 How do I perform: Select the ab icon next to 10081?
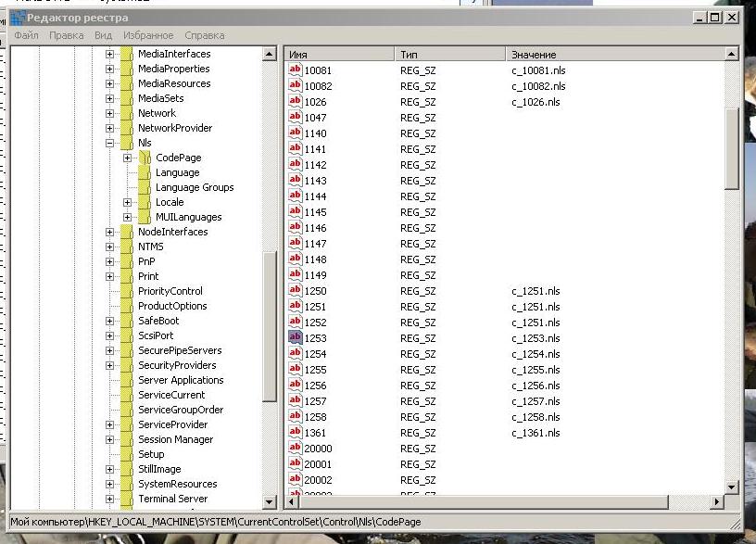coord(296,70)
